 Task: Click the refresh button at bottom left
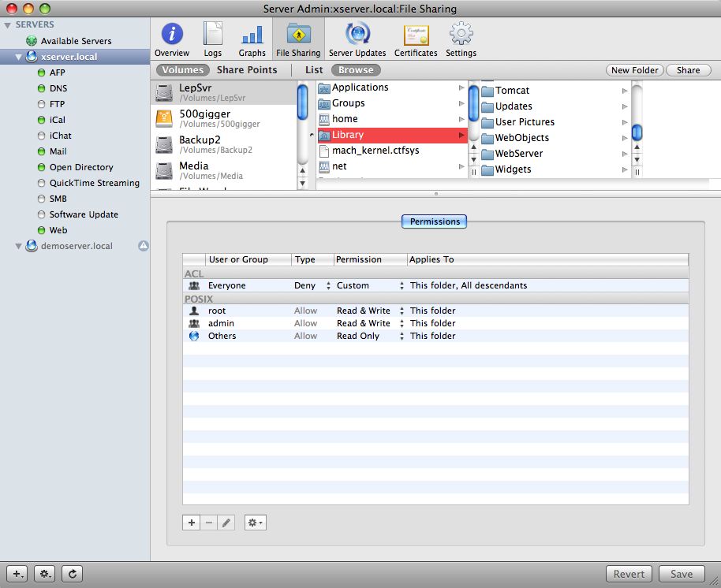point(73,574)
